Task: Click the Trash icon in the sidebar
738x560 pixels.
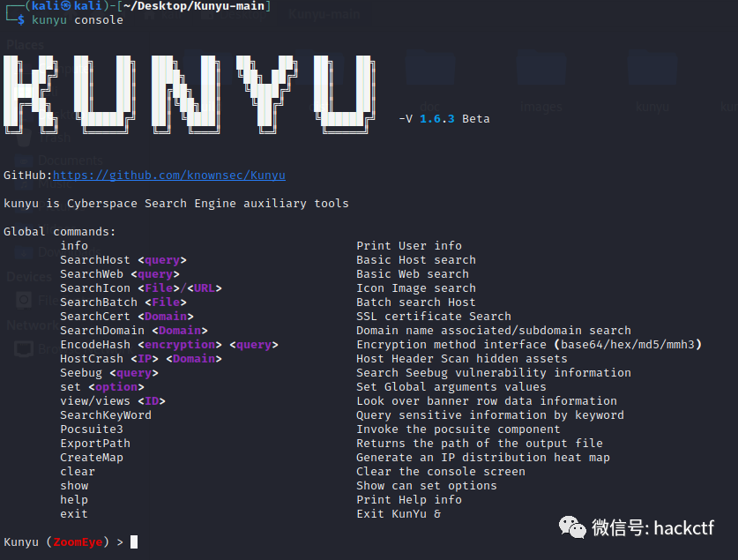Action: point(40,137)
